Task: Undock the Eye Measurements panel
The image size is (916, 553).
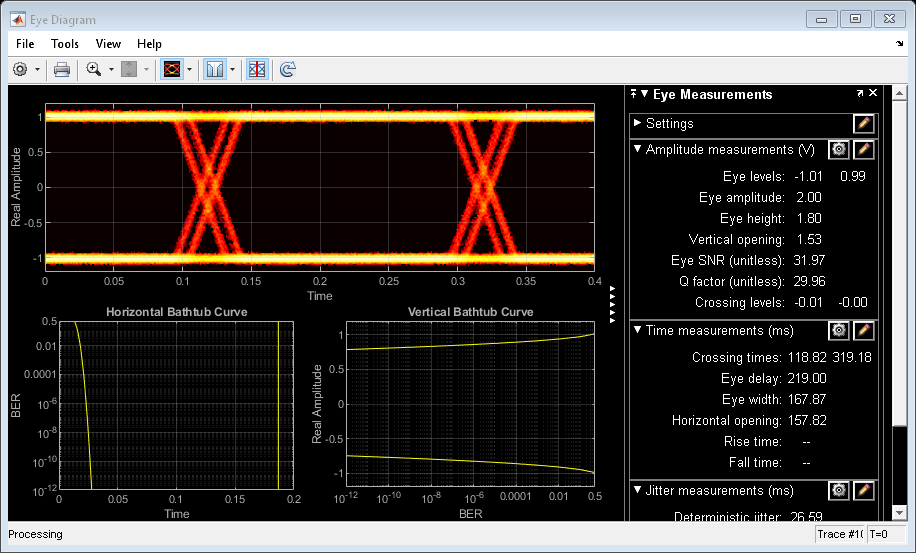Action: point(860,93)
